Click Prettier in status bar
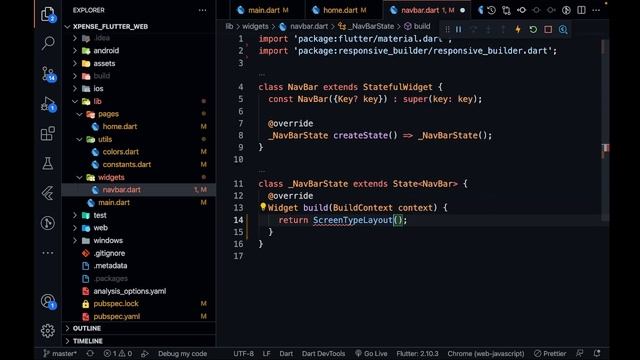This screenshot has height=360, width=640. [x=550, y=353]
